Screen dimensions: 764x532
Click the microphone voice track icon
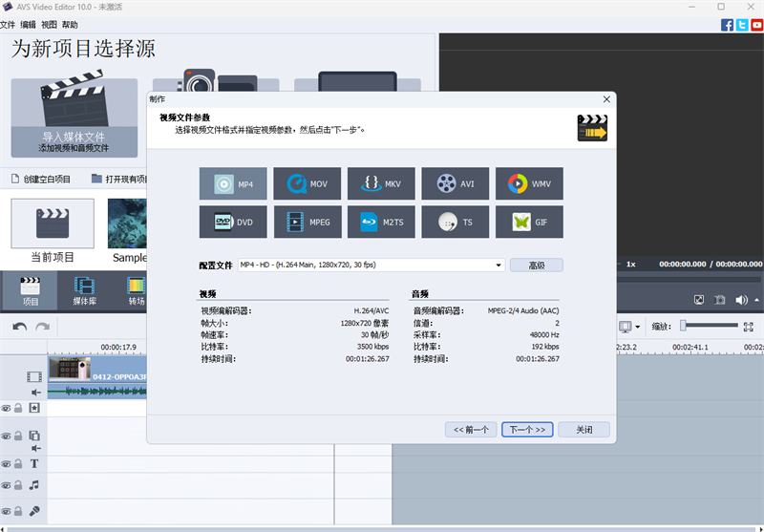pyautogui.click(x=34, y=511)
